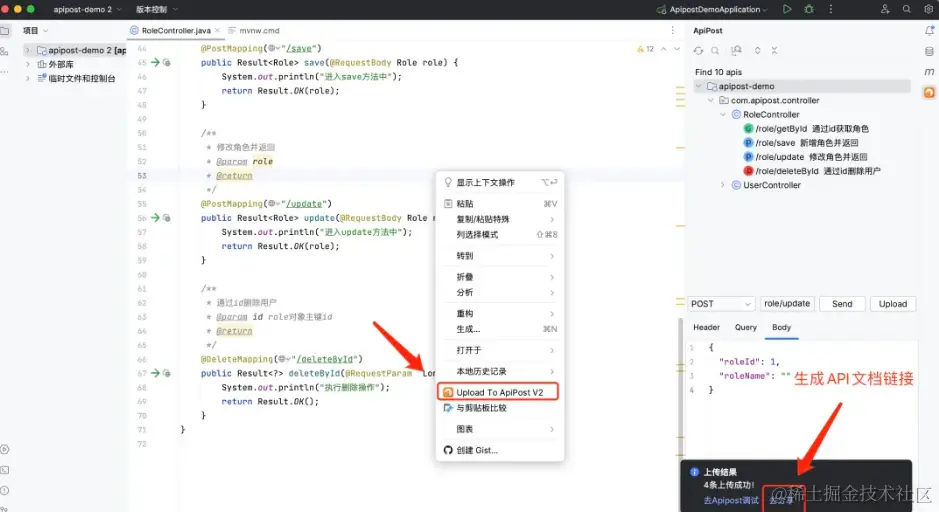Open the 版本控制 dropdown

click(x=157, y=9)
